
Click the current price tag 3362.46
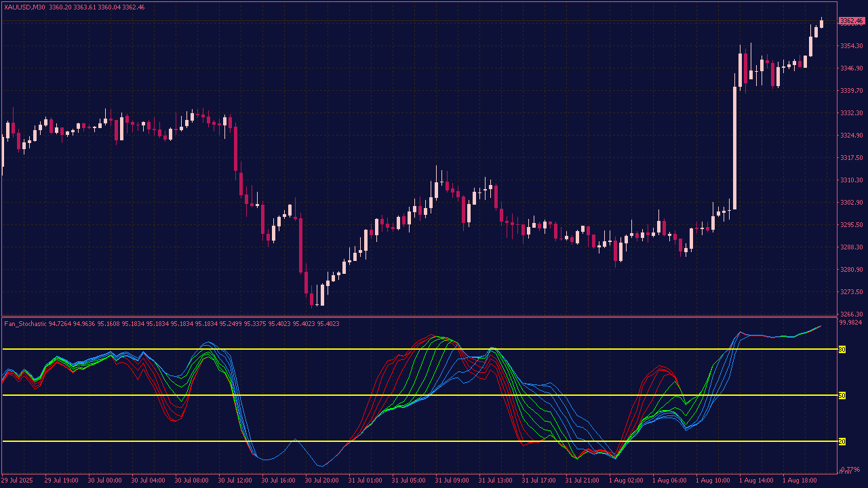click(x=850, y=21)
